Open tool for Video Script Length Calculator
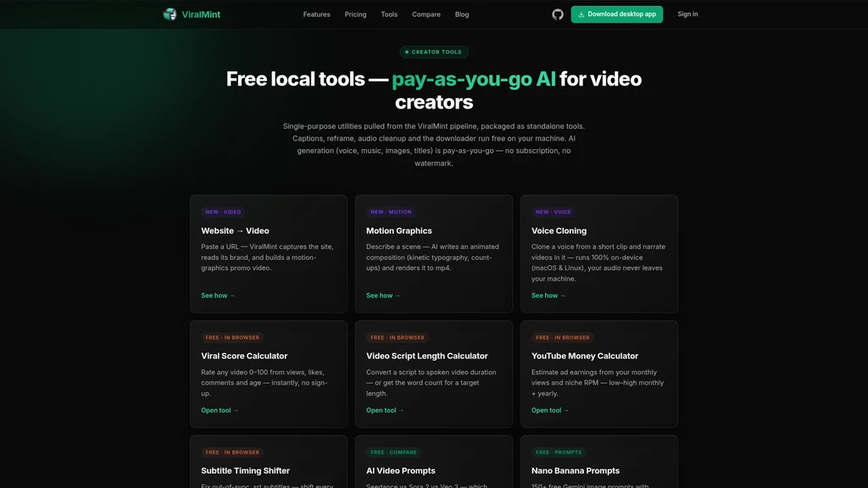The width and height of the screenshot is (868, 488). [385, 410]
